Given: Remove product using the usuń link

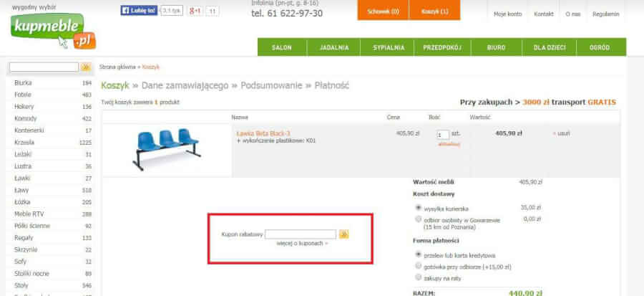Looking at the screenshot, I should (562, 133).
